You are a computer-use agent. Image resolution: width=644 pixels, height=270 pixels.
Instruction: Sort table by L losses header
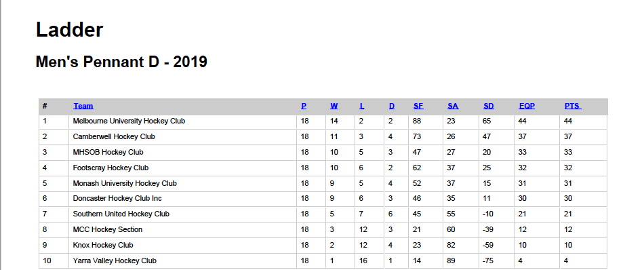click(x=362, y=106)
